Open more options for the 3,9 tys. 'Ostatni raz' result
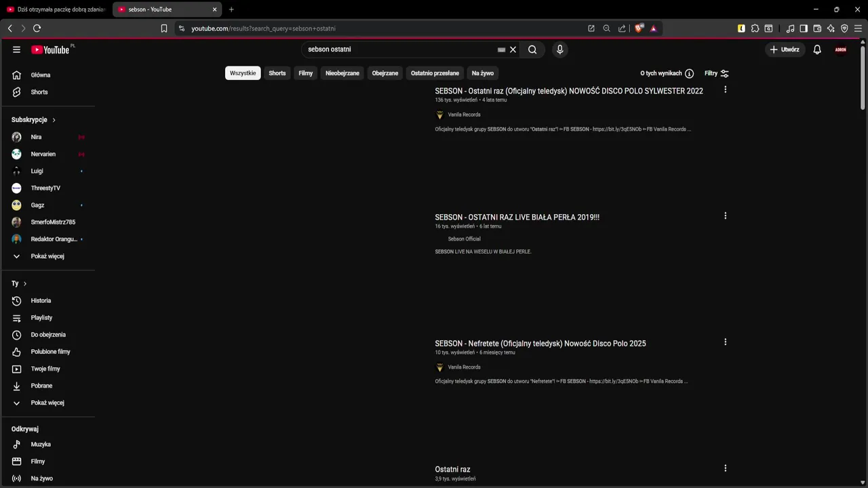This screenshot has height=488, width=868. click(x=725, y=468)
